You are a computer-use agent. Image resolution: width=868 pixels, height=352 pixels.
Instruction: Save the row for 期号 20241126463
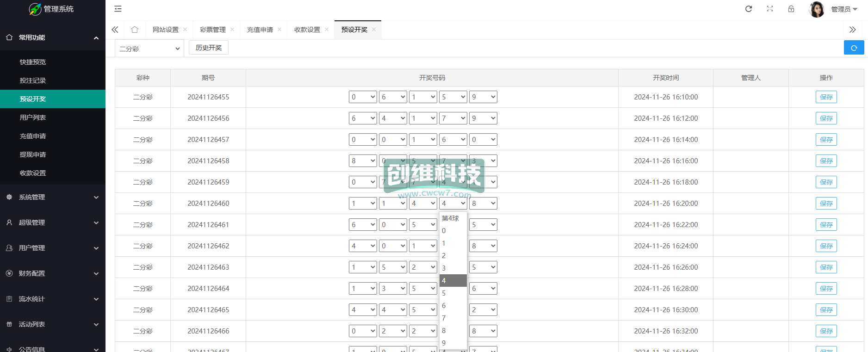[x=826, y=267]
